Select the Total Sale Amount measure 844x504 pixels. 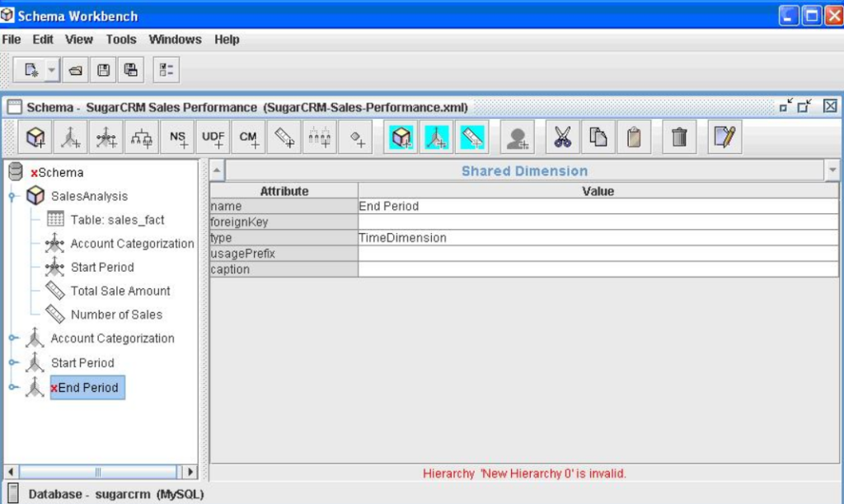coord(120,291)
